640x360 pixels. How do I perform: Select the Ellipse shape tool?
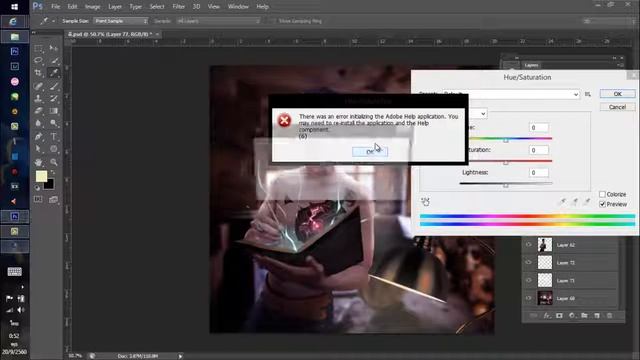point(53,149)
